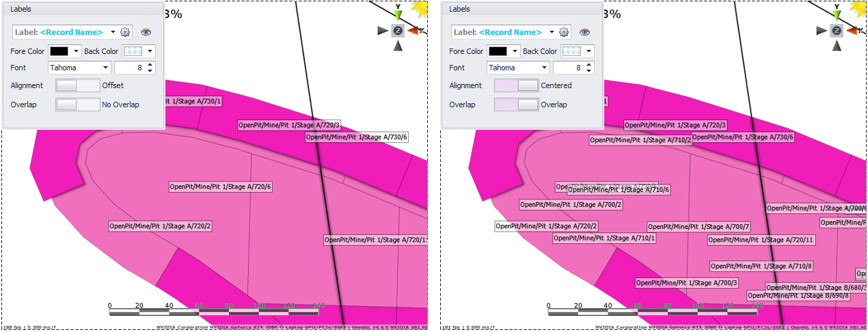
Task: Select label Stage A/720/3 in left viewport
Action: tap(289, 126)
